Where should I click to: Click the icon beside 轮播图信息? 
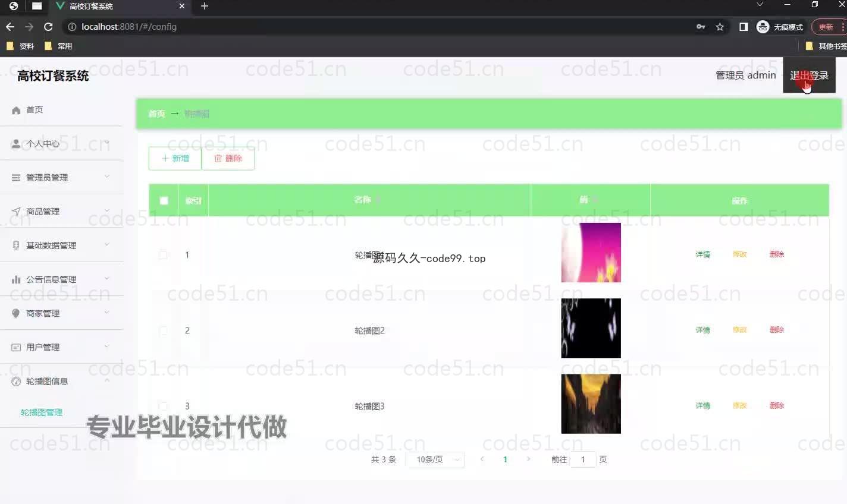[x=16, y=382]
